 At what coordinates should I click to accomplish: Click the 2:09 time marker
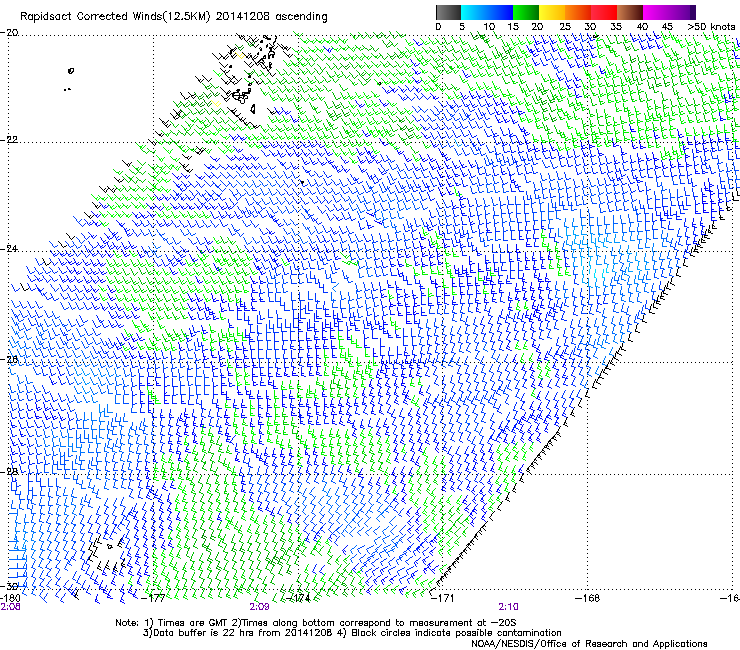[259, 607]
